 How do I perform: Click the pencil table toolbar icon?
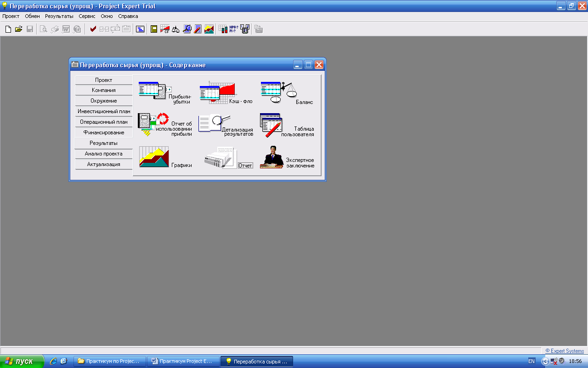tap(198, 29)
